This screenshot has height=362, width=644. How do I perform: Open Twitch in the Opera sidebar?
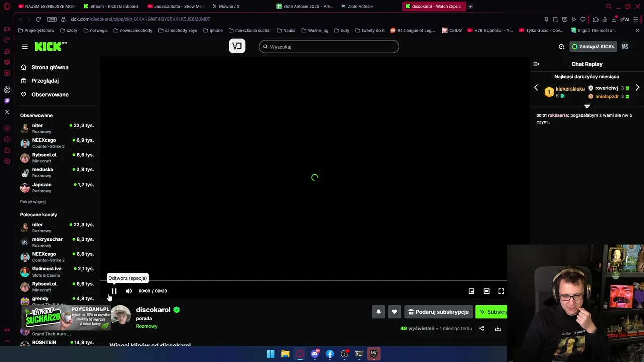[7, 101]
